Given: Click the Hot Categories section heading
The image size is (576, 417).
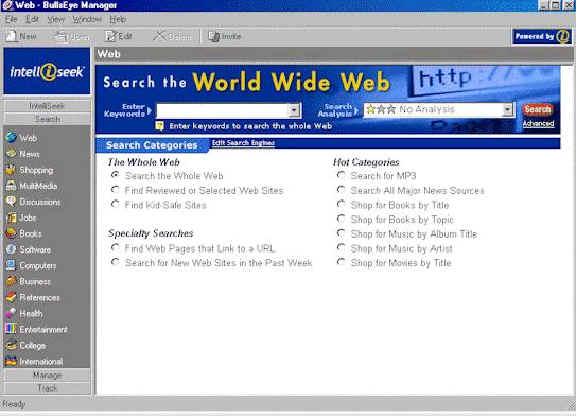Looking at the screenshot, I should (366, 162).
